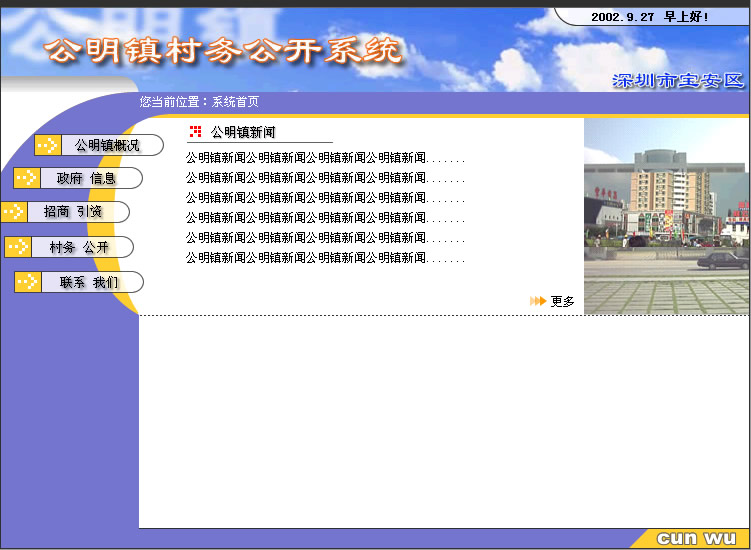Image resolution: width=751 pixels, height=550 pixels.
Task: Click the arrow icon beside 公明镇概况
Action: coord(47,145)
